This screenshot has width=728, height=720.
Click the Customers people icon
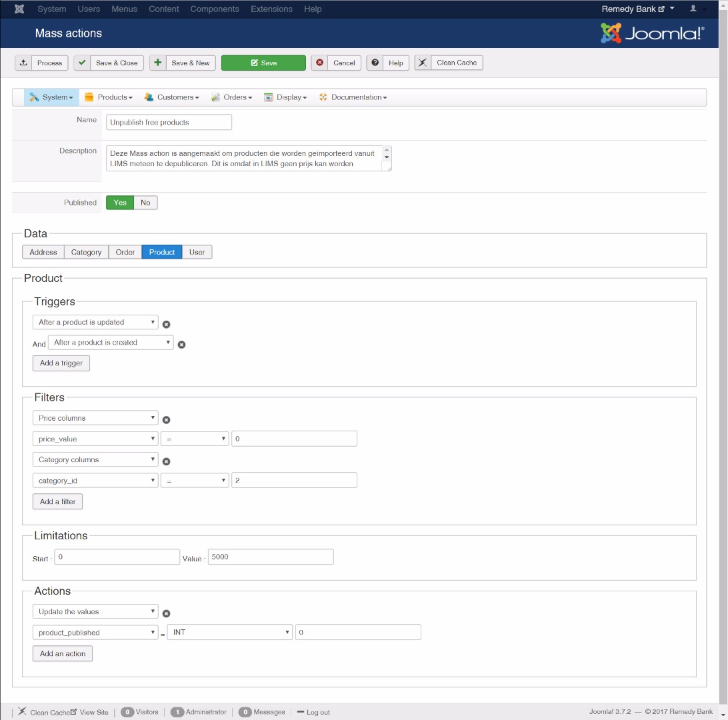(x=149, y=97)
